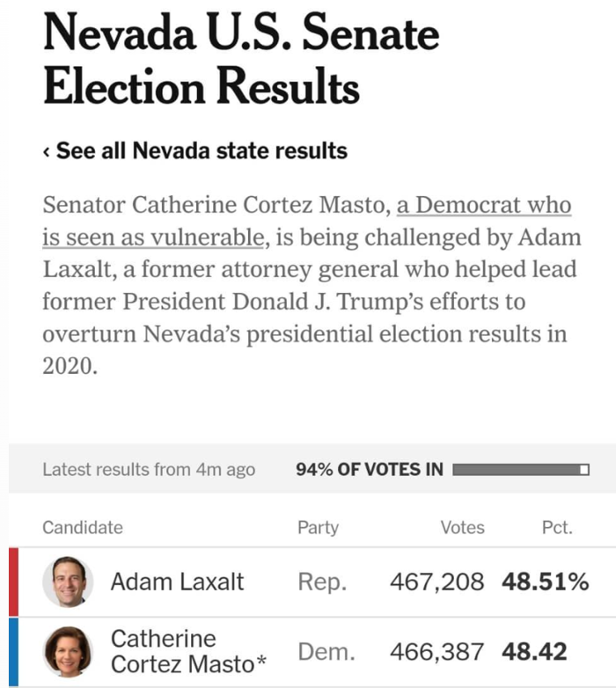Open the See all Nevada state results link
The height and width of the screenshot is (688, 616).
pos(202,151)
